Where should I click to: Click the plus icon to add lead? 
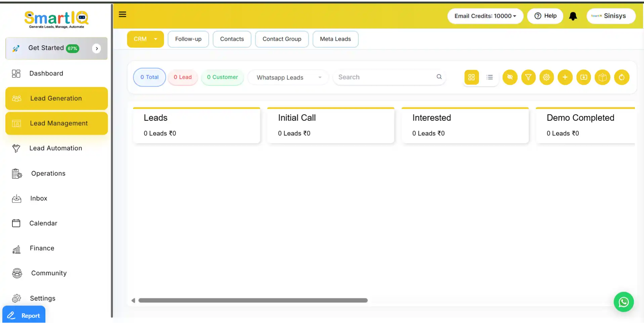point(565,77)
